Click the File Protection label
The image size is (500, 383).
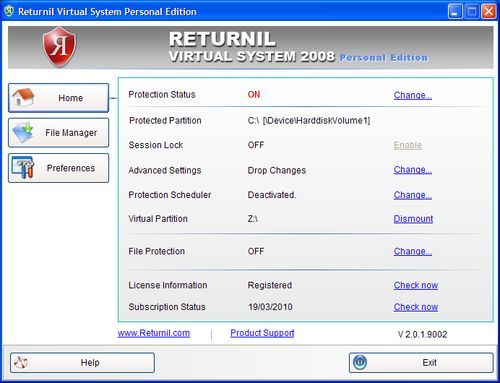[x=157, y=251]
